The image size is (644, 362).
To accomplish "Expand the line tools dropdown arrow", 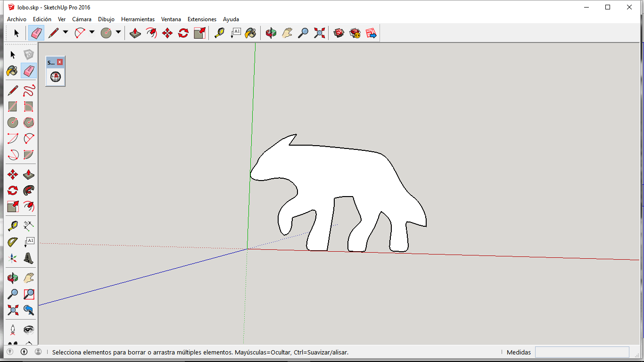I will [x=66, y=33].
